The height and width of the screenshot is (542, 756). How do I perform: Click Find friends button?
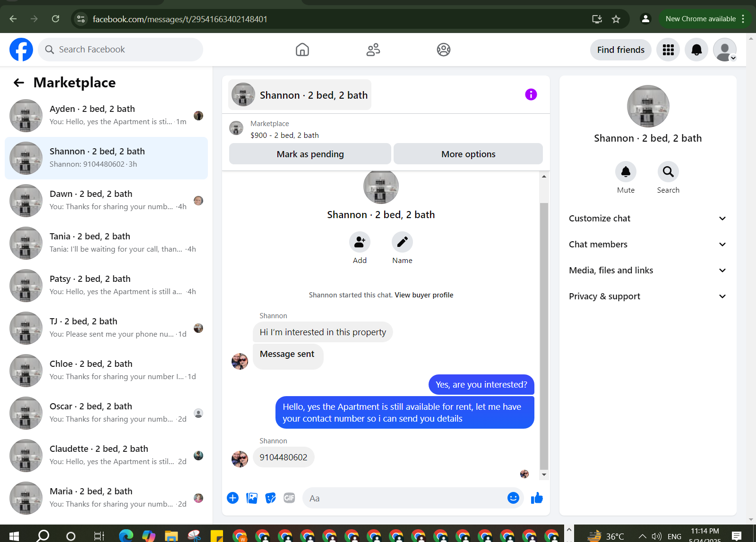[x=621, y=50]
